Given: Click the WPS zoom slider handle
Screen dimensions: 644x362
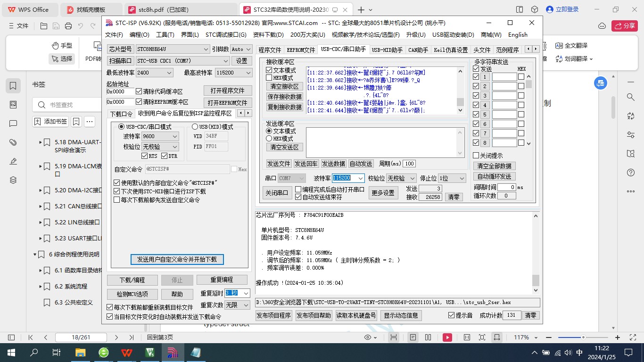Looking at the screenshot, I should pyautogui.click(x=584, y=337).
